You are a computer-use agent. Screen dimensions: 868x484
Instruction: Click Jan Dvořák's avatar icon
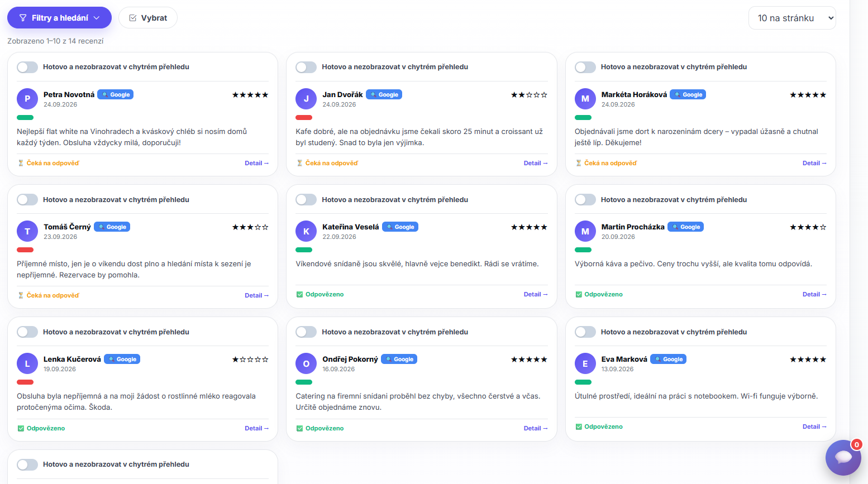pos(306,99)
